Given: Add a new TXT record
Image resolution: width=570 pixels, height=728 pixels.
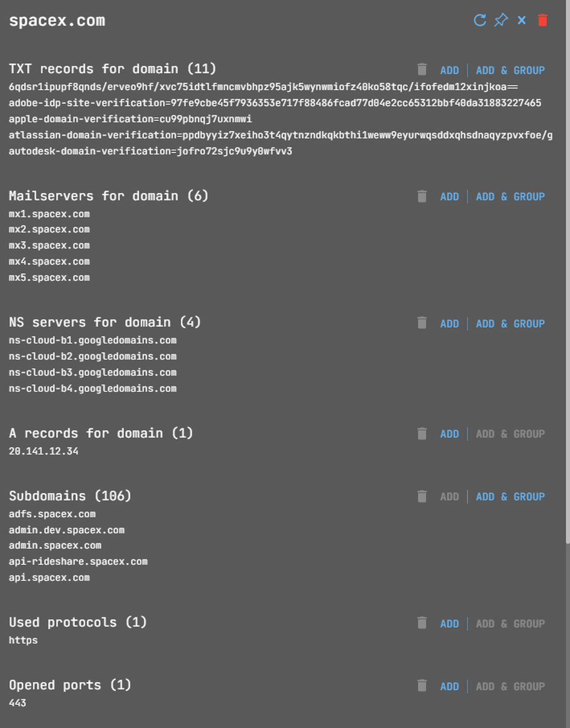Looking at the screenshot, I should tap(449, 70).
